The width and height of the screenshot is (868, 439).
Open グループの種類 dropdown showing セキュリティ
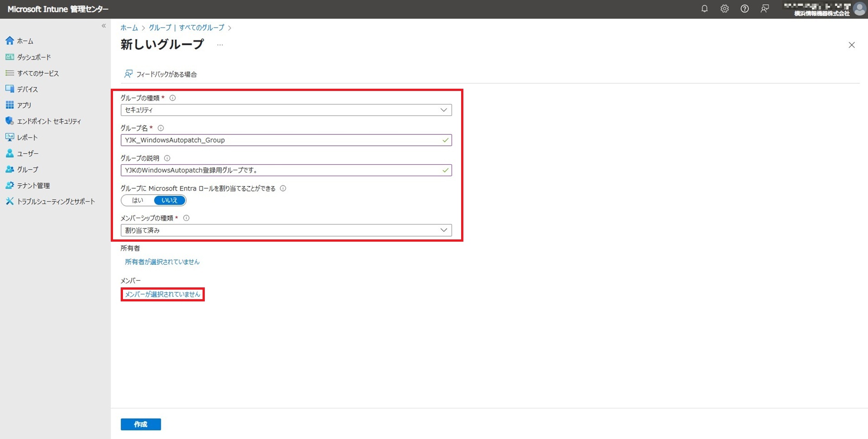click(x=286, y=110)
